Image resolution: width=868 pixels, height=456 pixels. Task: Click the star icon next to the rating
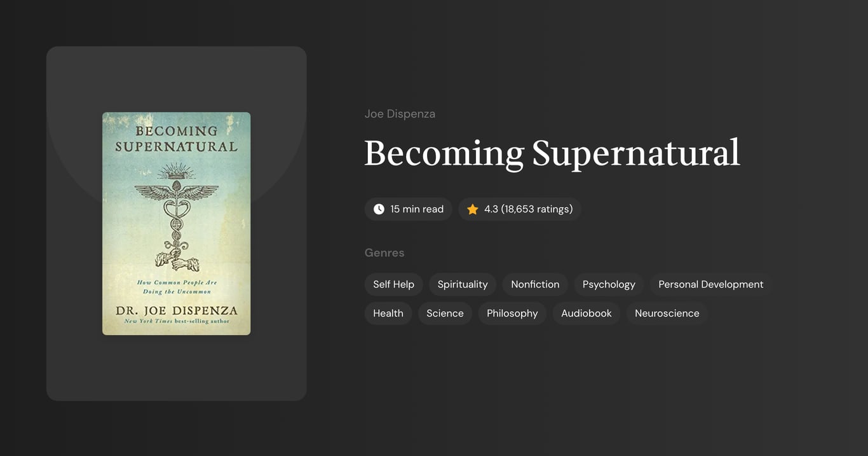(x=471, y=209)
